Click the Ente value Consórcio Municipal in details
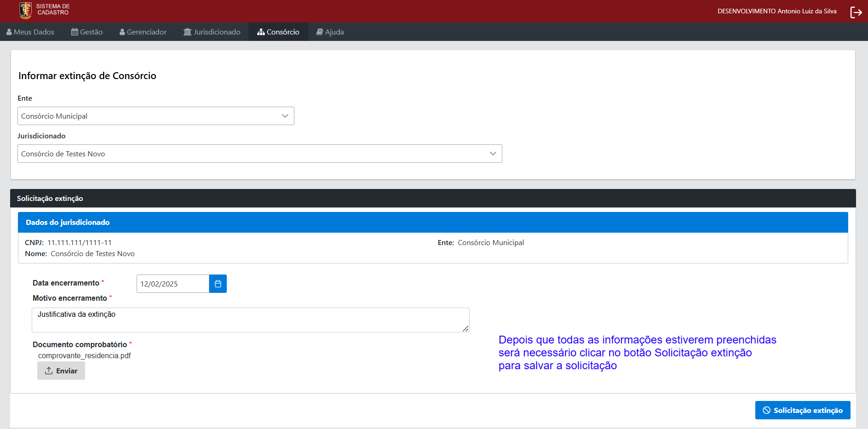 pos(491,242)
